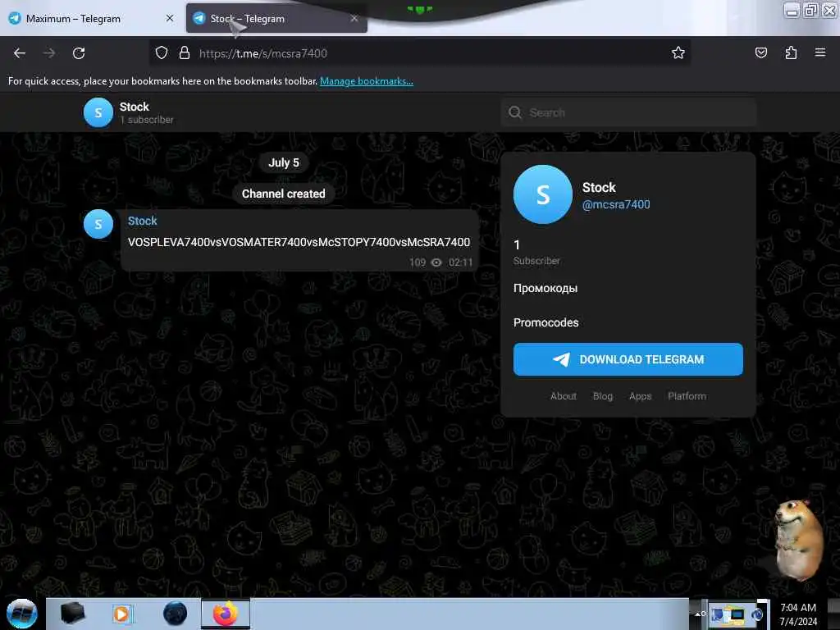
Task: Click the subscriber count in sidebar
Action: point(517,244)
